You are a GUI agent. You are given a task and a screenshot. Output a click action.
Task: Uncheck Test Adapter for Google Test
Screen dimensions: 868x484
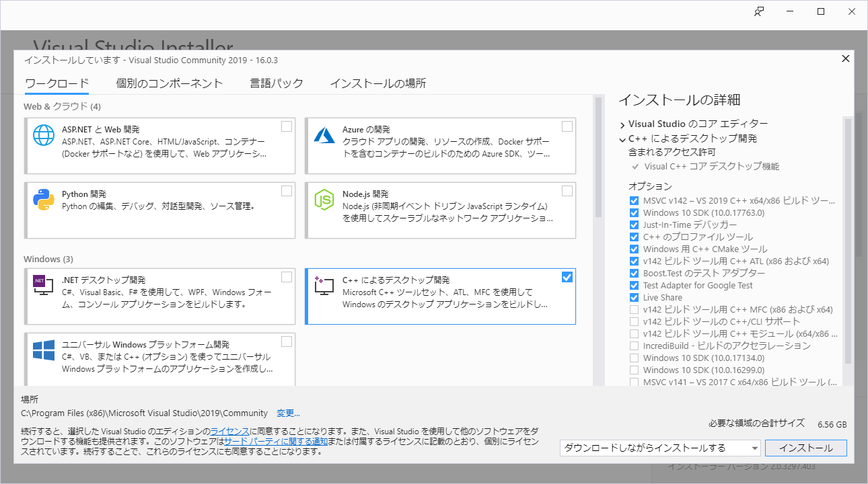click(x=634, y=285)
